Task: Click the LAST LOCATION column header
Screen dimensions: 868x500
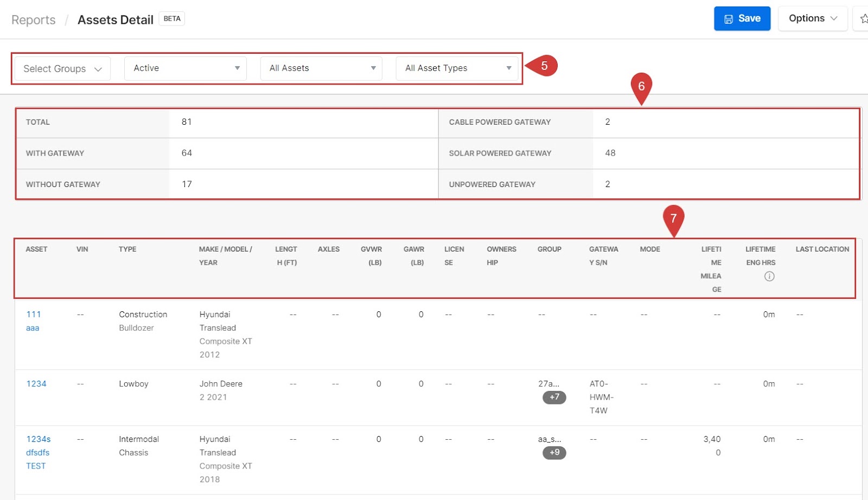Action: point(822,249)
